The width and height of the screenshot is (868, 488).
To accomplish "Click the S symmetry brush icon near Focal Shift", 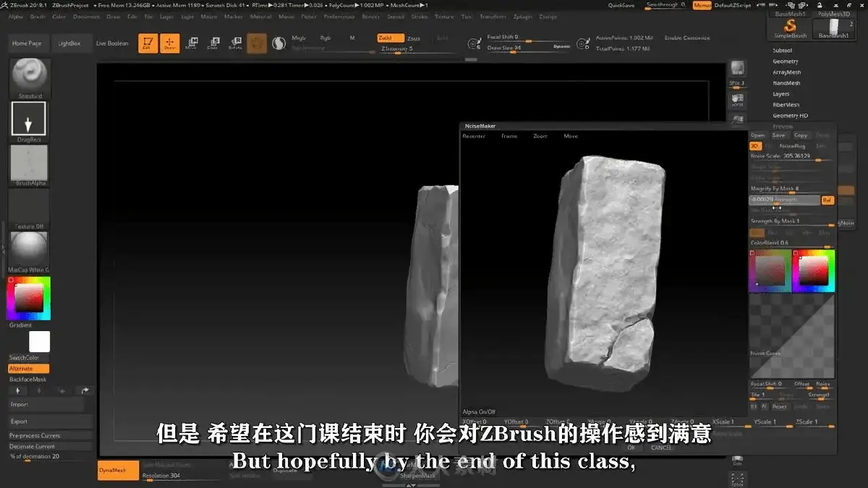I will pyautogui.click(x=474, y=45).
